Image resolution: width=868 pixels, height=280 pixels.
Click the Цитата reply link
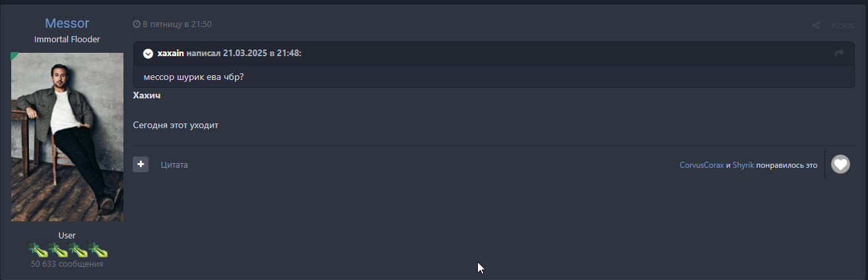point(174,164)
